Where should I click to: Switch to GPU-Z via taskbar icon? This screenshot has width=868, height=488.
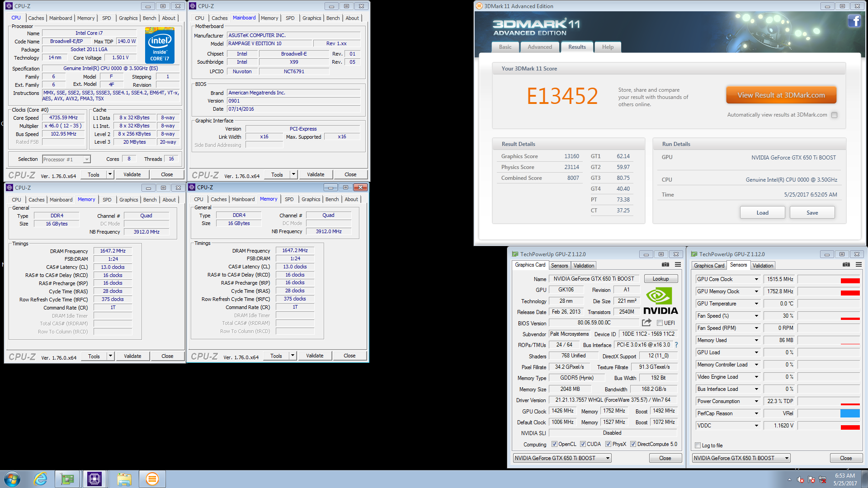(67, 479)
